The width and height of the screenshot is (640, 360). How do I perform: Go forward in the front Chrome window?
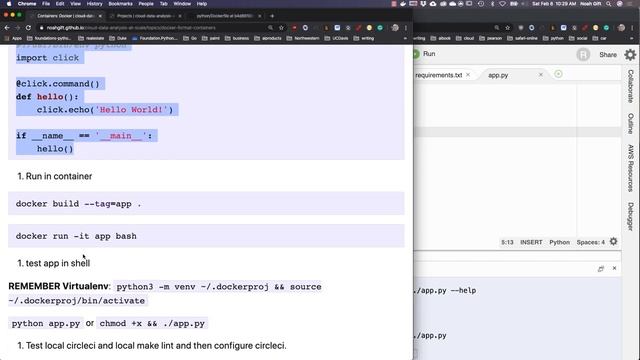pos(18,28)
